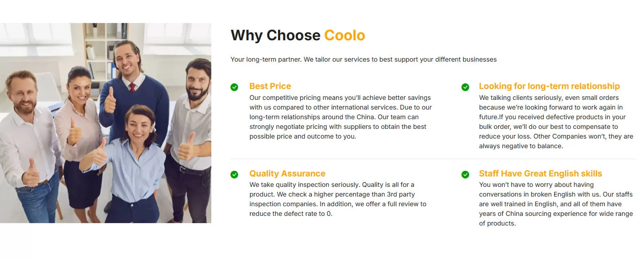
Task: Open the Staff Have Great English skills heading
Action: point(541,174)
